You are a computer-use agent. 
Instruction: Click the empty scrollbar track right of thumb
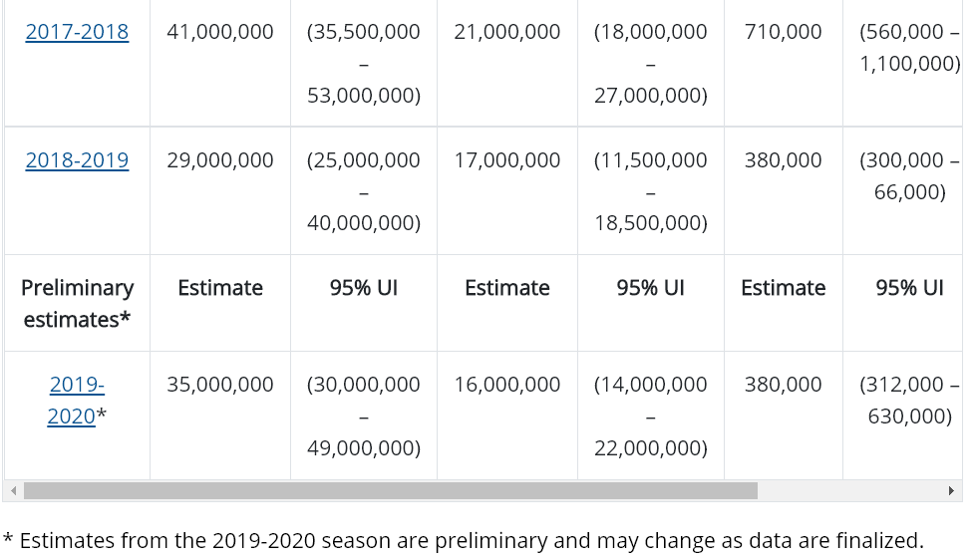(x=847, y=490)
